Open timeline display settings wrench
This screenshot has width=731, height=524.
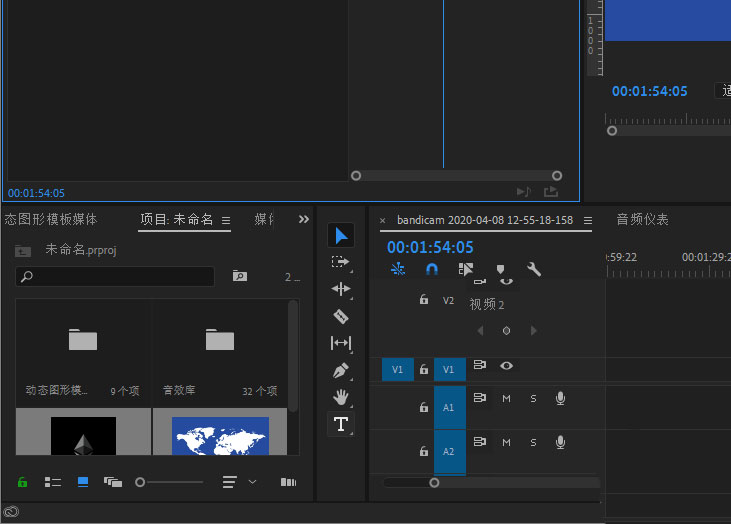pyautogui.click(x=534, y=269)
